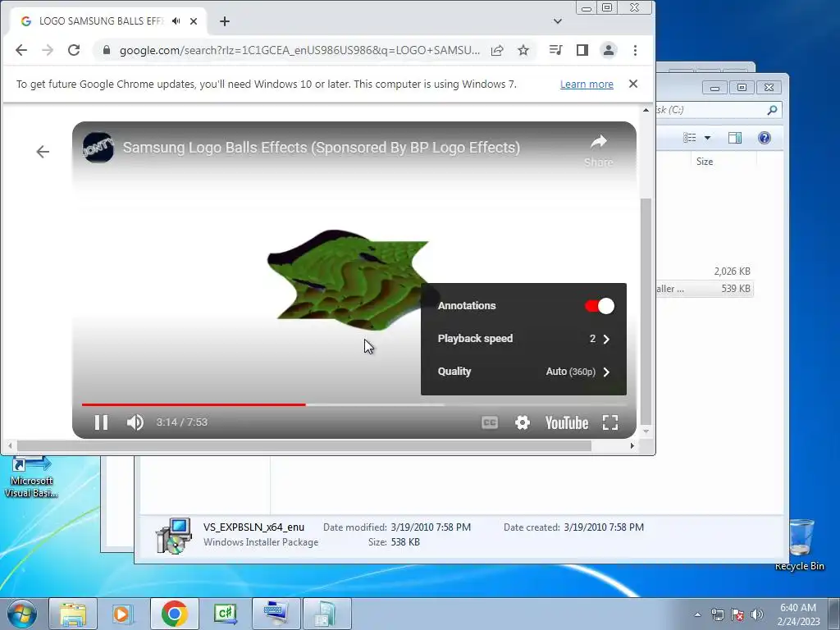
Task: Click Date modified value 3/19/2010 7:58 PM
Action: (431, 527)
